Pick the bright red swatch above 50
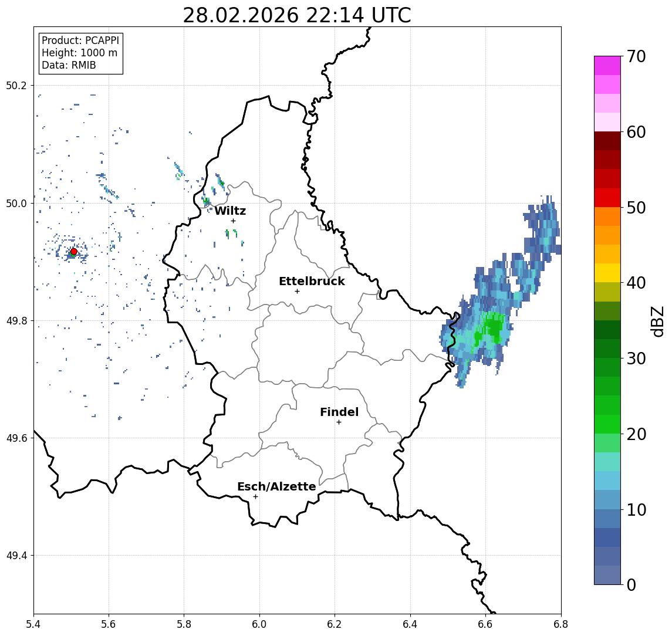The height and width of the screenshot is (636, 672). (x=607, y=198)
